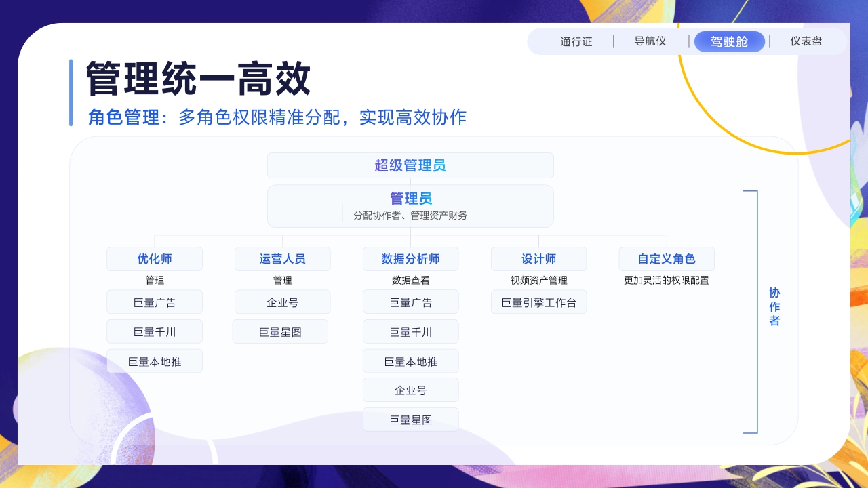This screenshot has height=488, width=868.
Task: Open 巨量本地推 under 优化师
Action: (155, 361)
